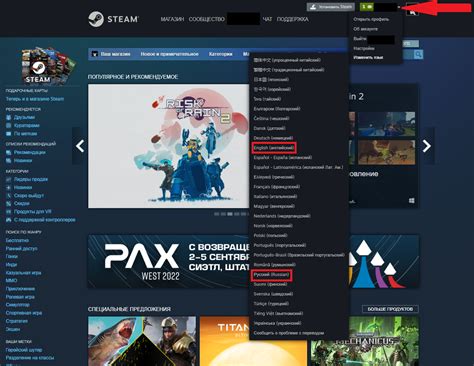Select Русский (Russian) language option

271,275
